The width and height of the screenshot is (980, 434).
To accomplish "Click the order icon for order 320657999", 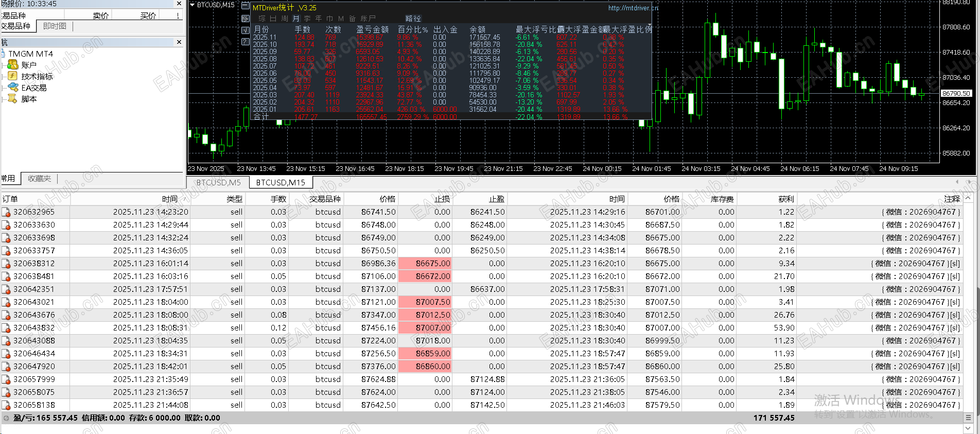I will pyautogui.click(x=6, y=379).
